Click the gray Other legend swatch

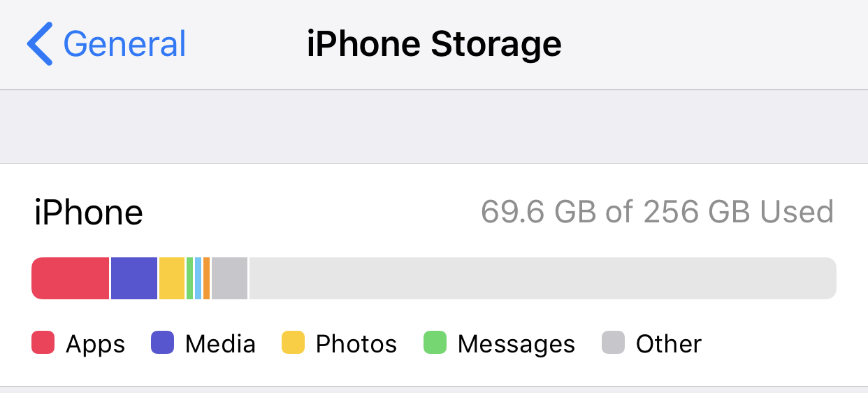pos(613,343)
